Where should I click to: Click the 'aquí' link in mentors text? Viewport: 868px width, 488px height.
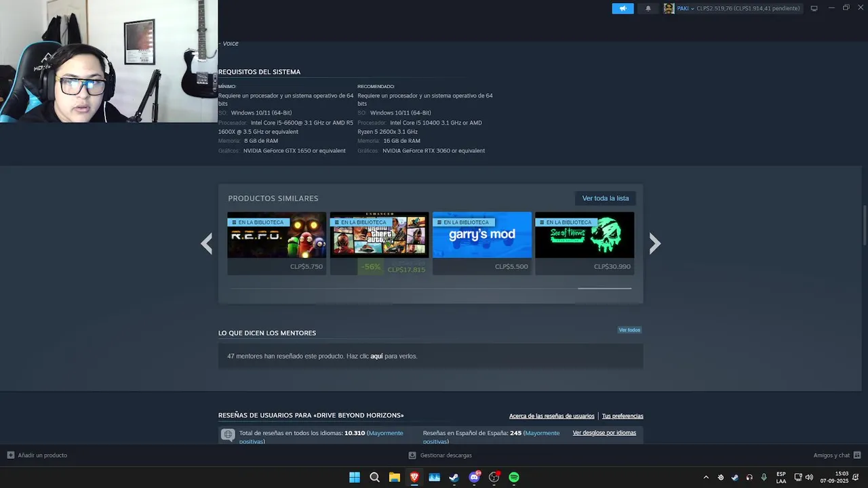376,356
